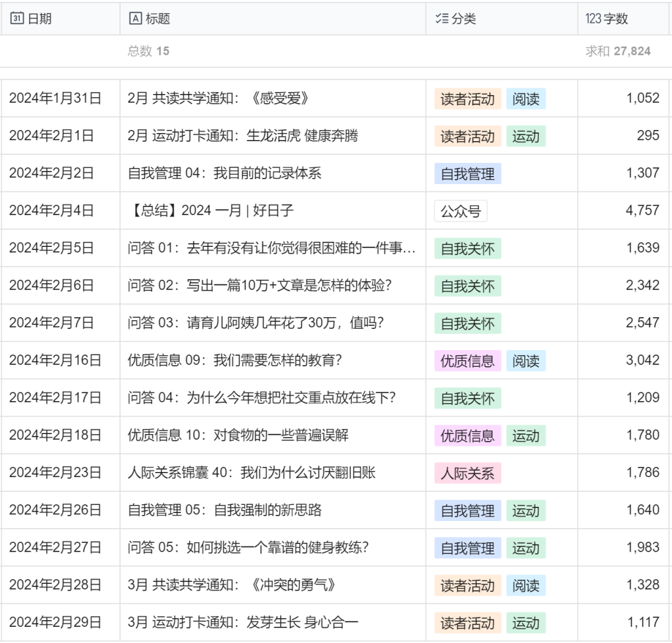The image size is (672, 643).
Task: Click the 自我管理 tag in the 2024年2月2日 row
Action: point(467,174)
